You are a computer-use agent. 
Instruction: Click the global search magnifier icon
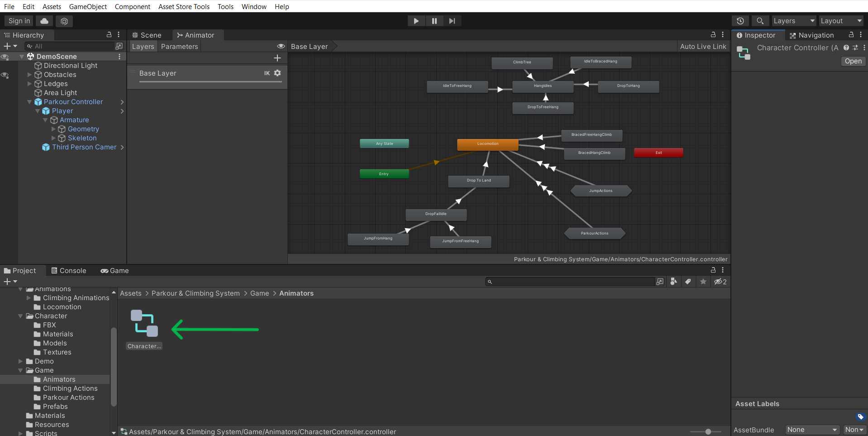(760, 21)
